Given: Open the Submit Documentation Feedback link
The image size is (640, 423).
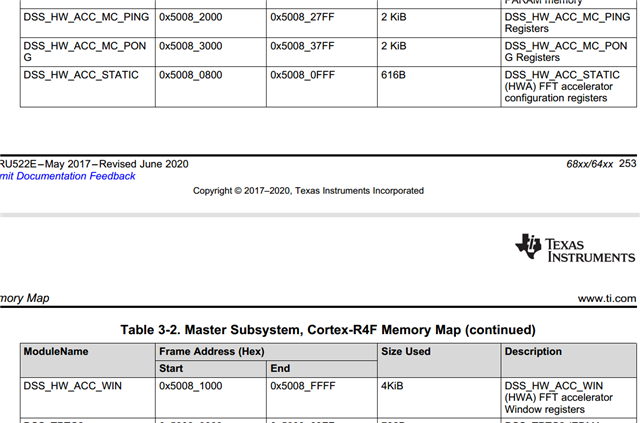Looking at the screenshot, I should coord(67,176).
